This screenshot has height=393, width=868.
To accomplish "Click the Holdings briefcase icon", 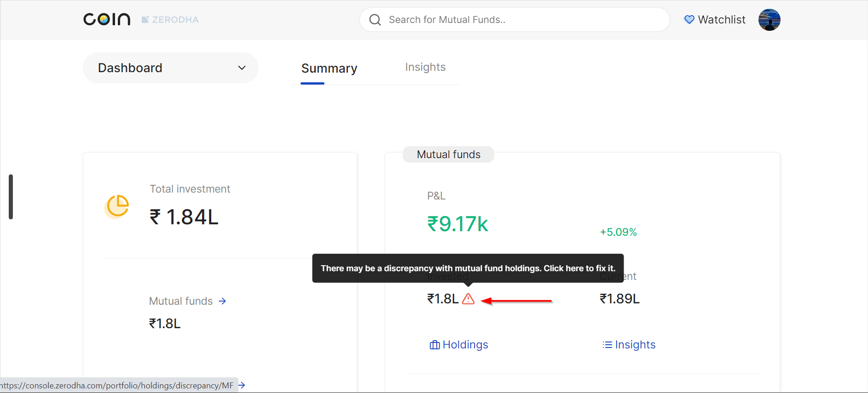I will pyautogui.click(x=435, y=345).
